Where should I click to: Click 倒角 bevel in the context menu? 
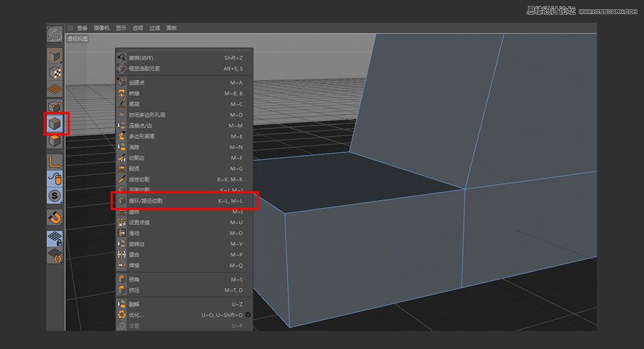[x=134, y=279]
